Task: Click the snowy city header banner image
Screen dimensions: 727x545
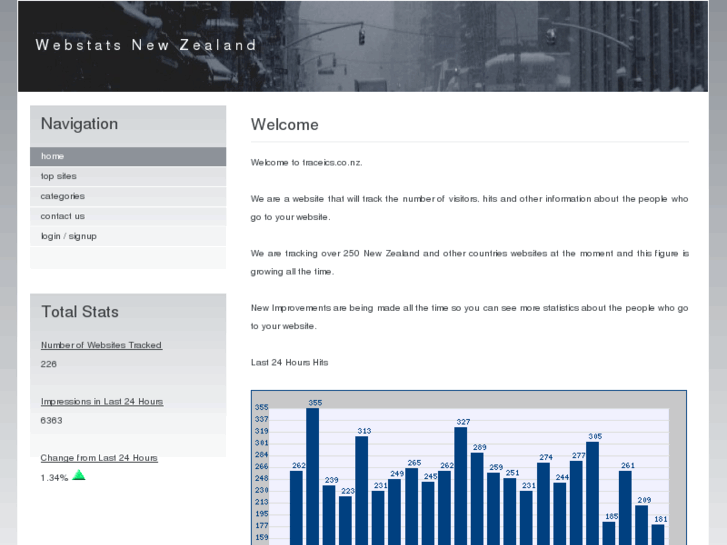Action: 363,46
